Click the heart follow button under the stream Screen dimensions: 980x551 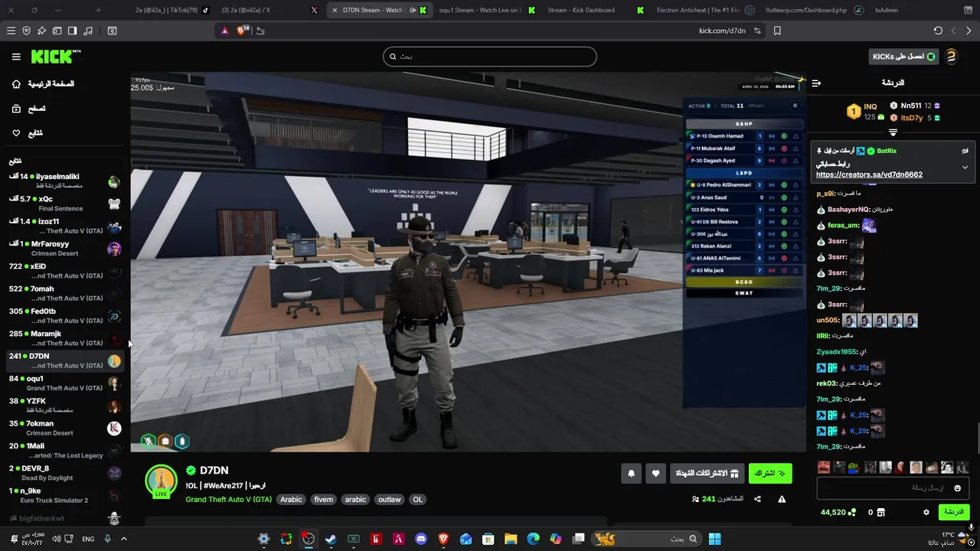coord(655,474)
